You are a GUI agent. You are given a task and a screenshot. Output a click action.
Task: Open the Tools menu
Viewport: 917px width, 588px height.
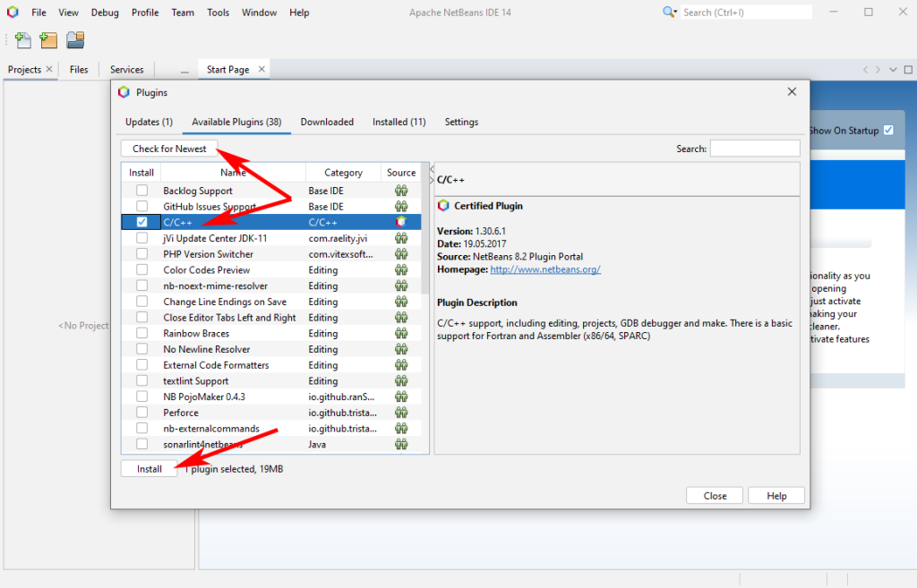click(x=218, y=13)
